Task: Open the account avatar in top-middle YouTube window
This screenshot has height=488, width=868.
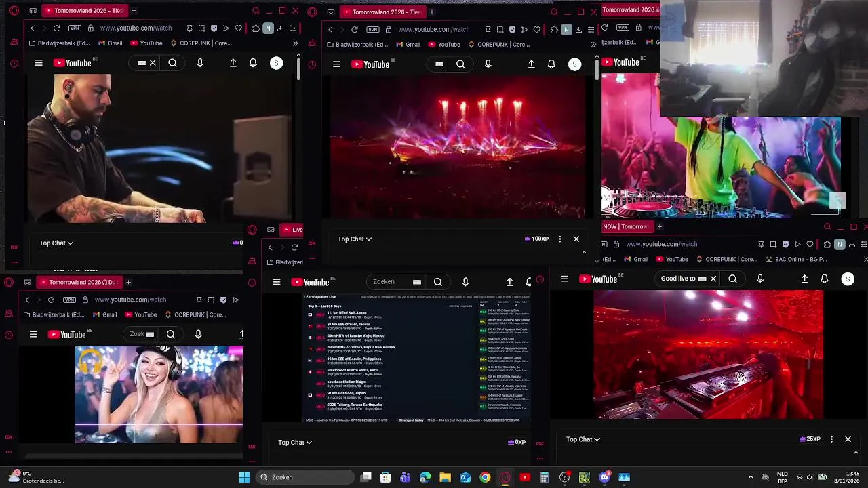Action: click(574, 64)
